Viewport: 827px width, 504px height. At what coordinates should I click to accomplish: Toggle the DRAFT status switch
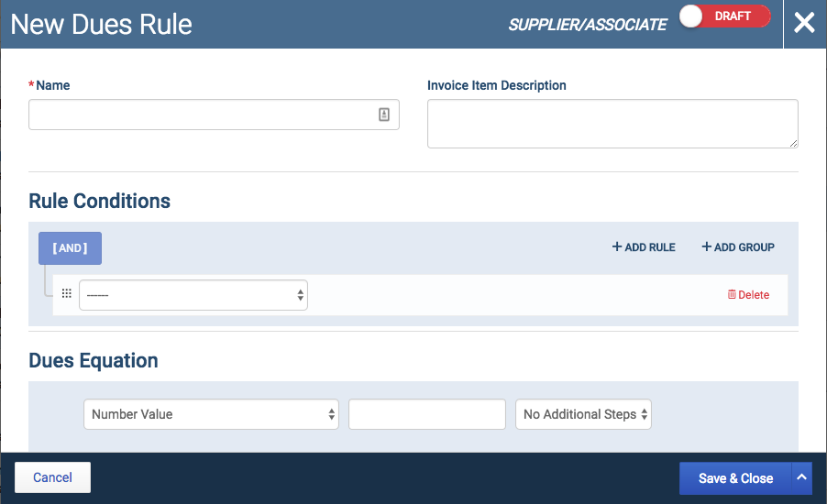coord(725,16)
